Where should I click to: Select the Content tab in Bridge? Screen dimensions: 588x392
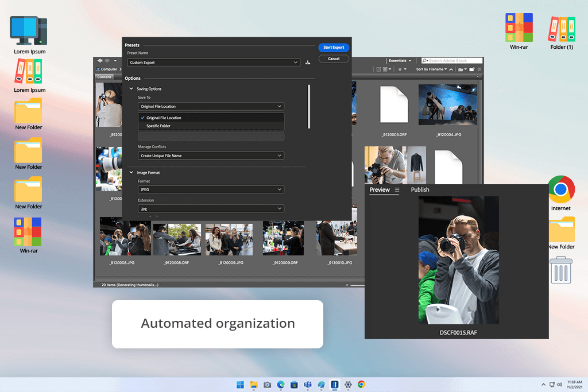click(104, 77)
